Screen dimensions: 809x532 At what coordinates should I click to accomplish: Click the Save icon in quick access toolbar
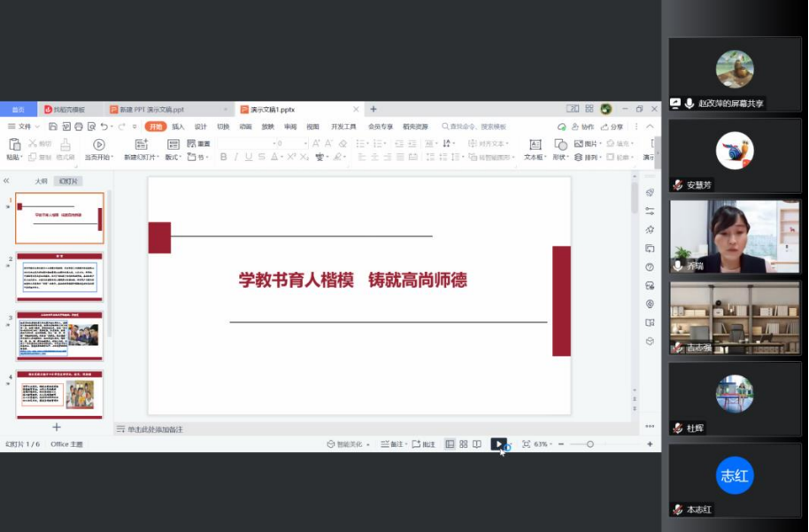tap(54, 127)
